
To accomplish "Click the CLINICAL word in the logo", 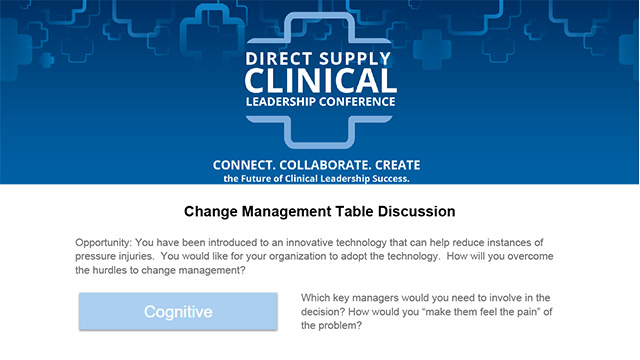I will 320,80.
